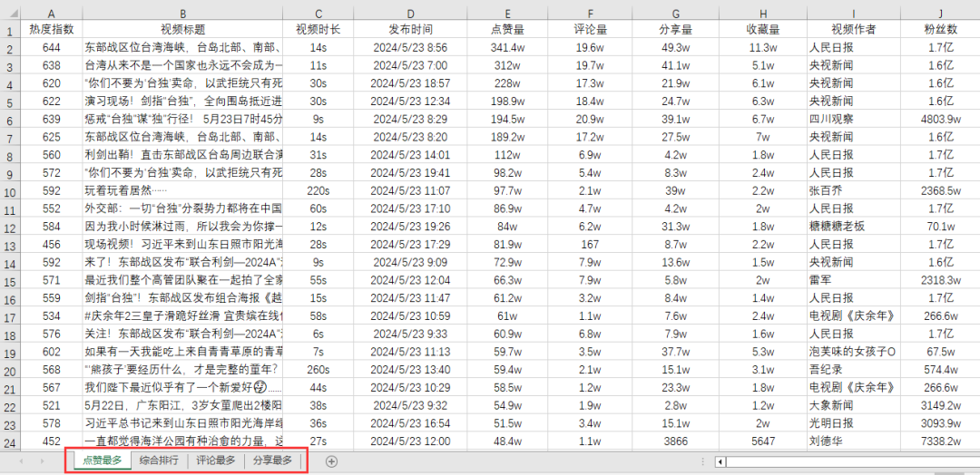Select row 10 header

[x=10, y=190]
